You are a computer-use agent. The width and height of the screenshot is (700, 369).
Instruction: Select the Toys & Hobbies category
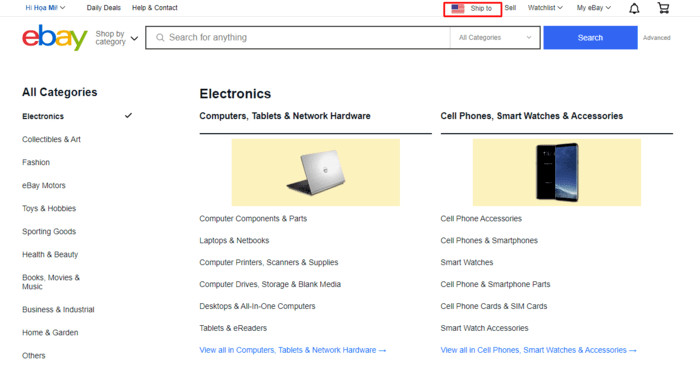pyautogui.click(x=49, y=208)
